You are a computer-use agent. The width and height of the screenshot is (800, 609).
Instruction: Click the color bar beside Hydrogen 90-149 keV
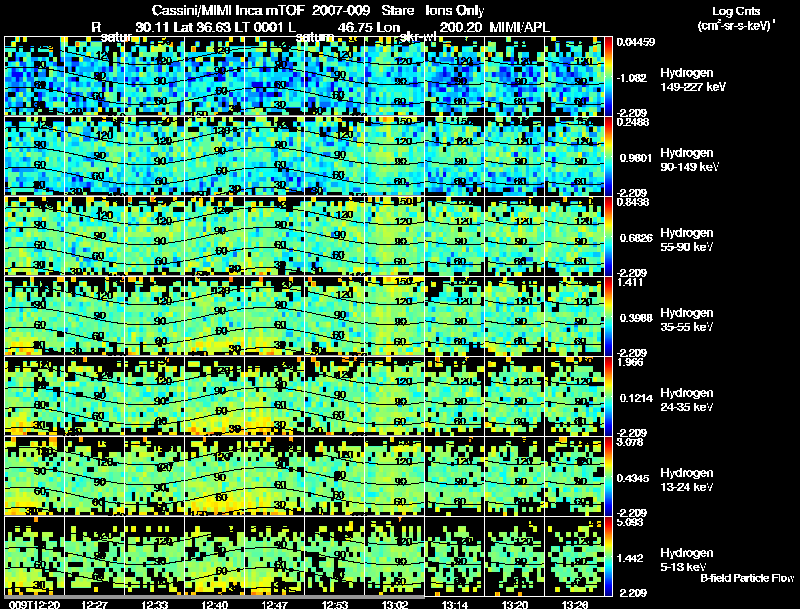pos(608,156)
